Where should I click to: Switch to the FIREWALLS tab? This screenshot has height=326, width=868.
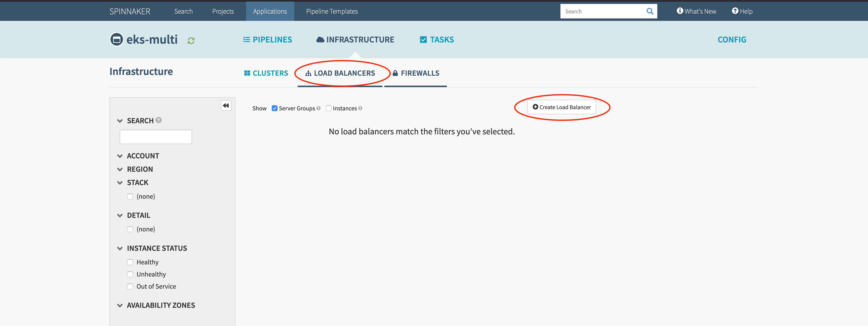point(416,73)
